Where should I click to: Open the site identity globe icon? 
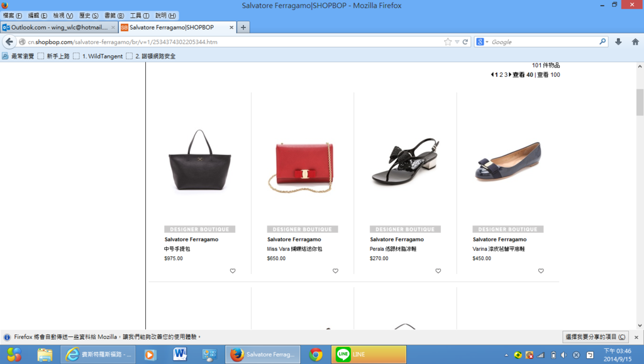point(22,42)
